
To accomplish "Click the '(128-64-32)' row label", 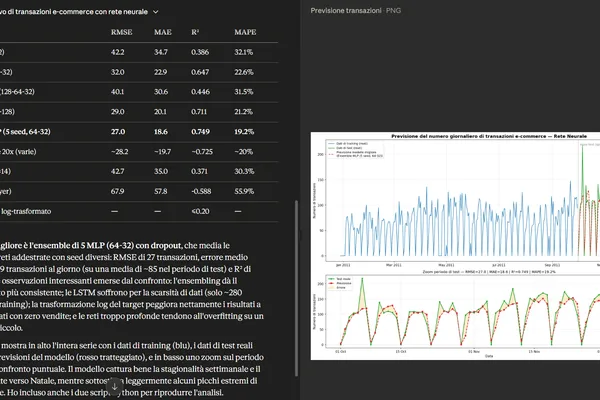I will (17, 92).
